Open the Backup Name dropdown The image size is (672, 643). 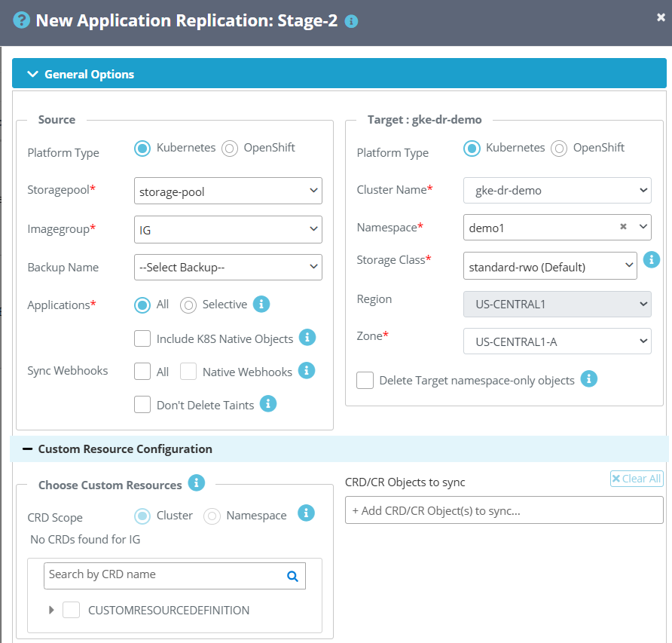[x=228, y=268]
